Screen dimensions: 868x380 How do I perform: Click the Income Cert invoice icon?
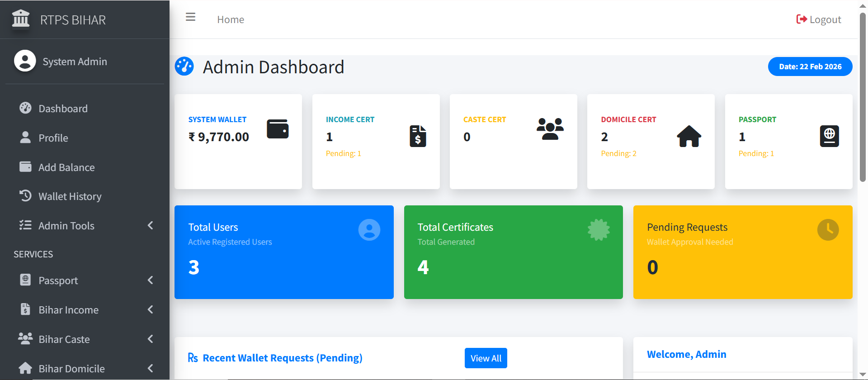point(418,136)
